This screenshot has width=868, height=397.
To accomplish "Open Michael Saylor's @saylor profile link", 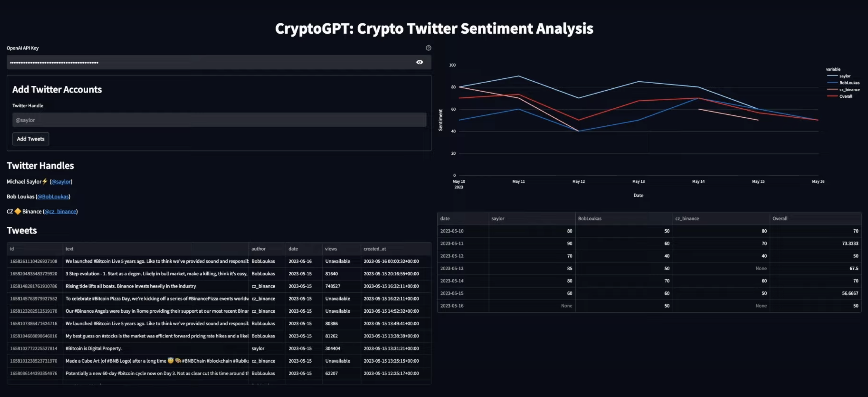I will (61, 181).
